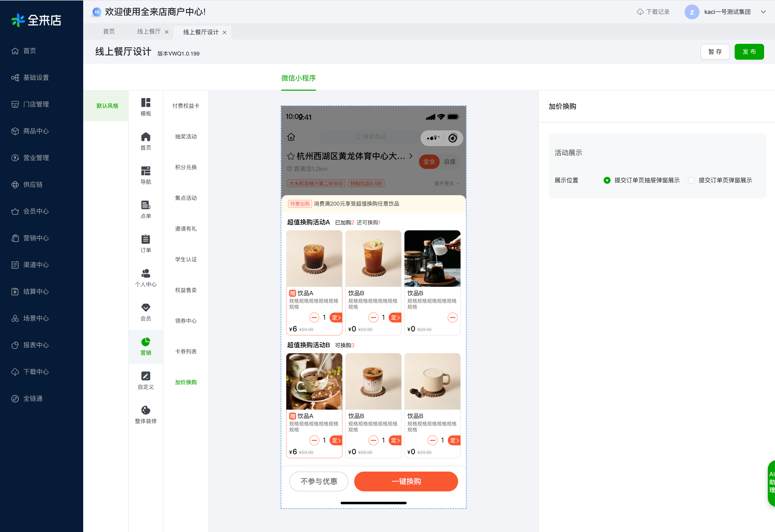Click the favorite star beside store name
Screen dimensions: 775x532
click(290, 156)
